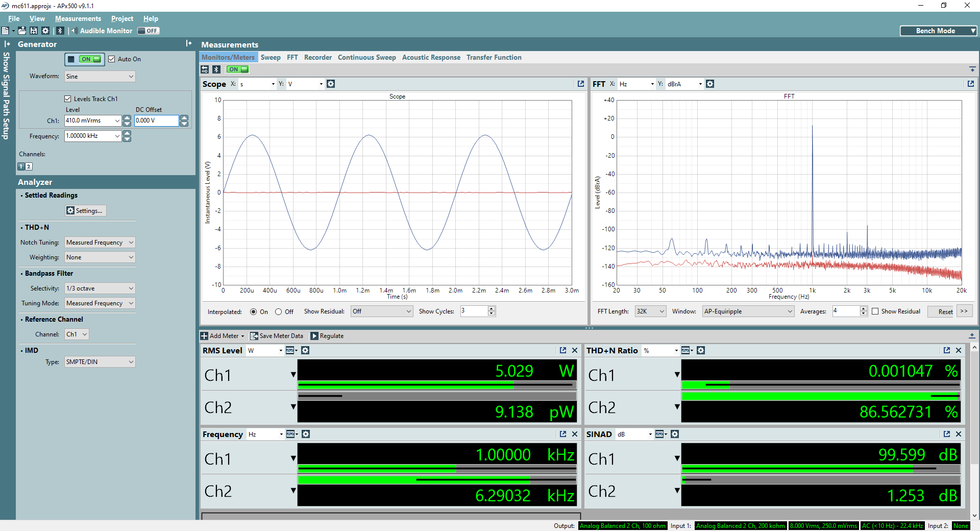
Task: Click the Regulate play icon
Action: pyautogui.click(x=314, y=336)
